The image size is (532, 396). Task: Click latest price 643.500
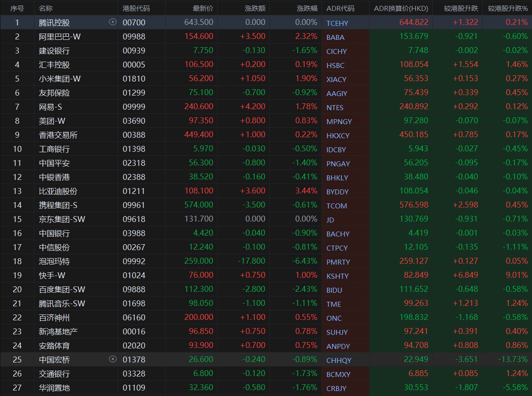[199, 22]
